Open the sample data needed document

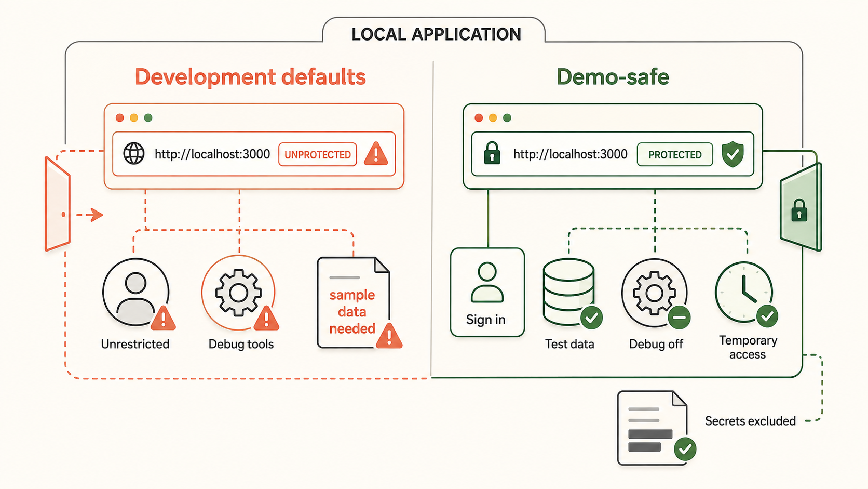354,302
